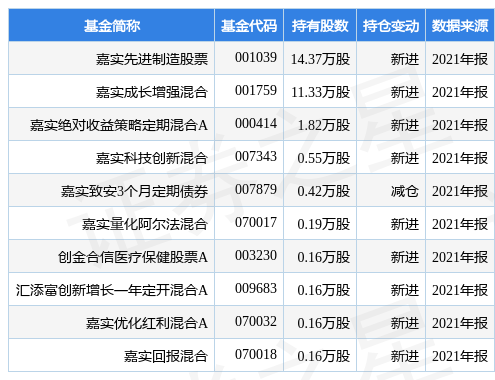Select fund name 嘉实先进制造股票
The width and height of the screenshot is (495, 380).
point(152,59)
